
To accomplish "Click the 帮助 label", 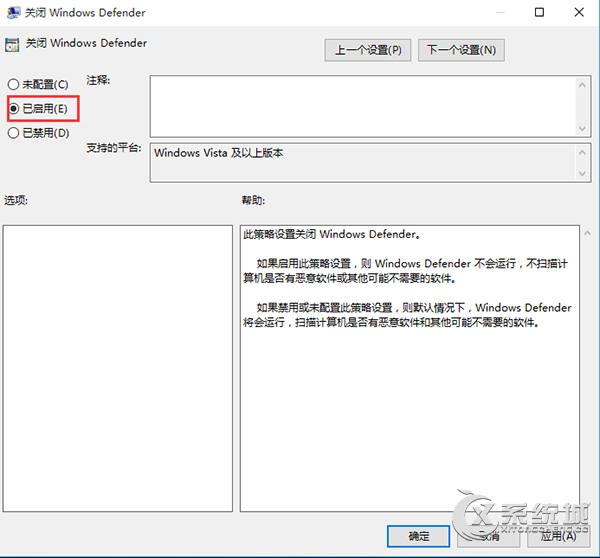I will pos(253,200).
